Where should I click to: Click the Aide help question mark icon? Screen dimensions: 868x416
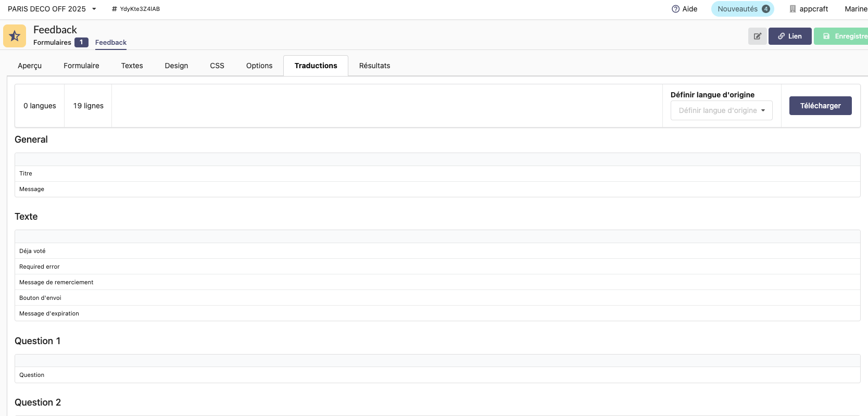point(675,9)
